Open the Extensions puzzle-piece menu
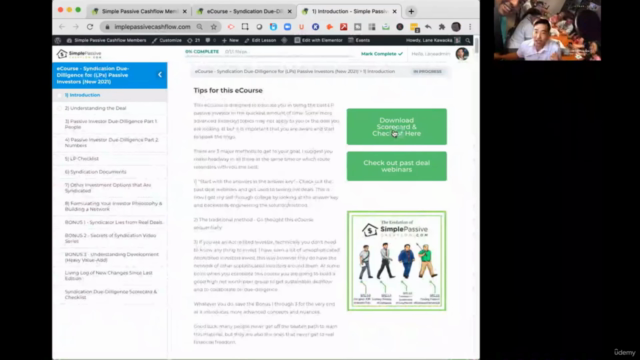 [x=442, y=27]
